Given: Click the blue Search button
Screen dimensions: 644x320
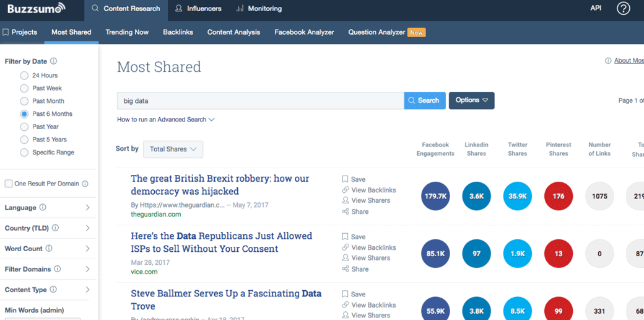Looking at the screenshot, I should point(424,100).
